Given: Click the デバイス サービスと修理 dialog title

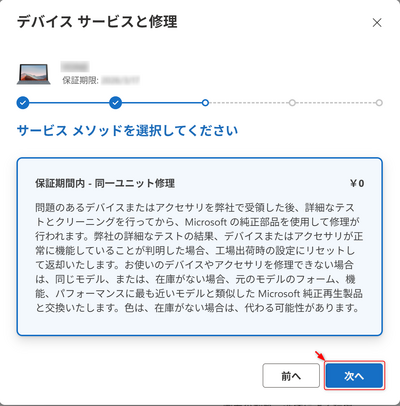Looking at the screenshot, I should [x=97, y=22].
